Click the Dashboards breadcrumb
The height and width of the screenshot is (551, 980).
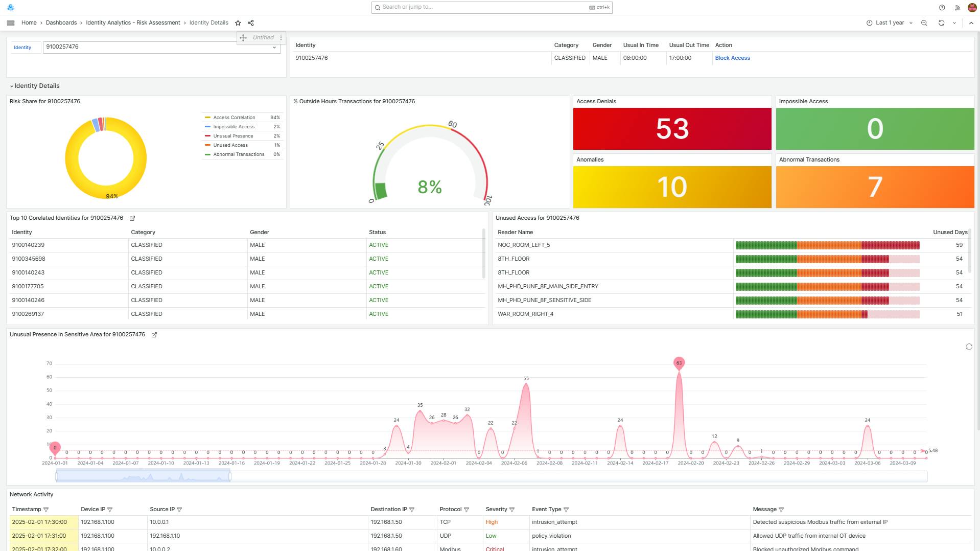(61, 22)
